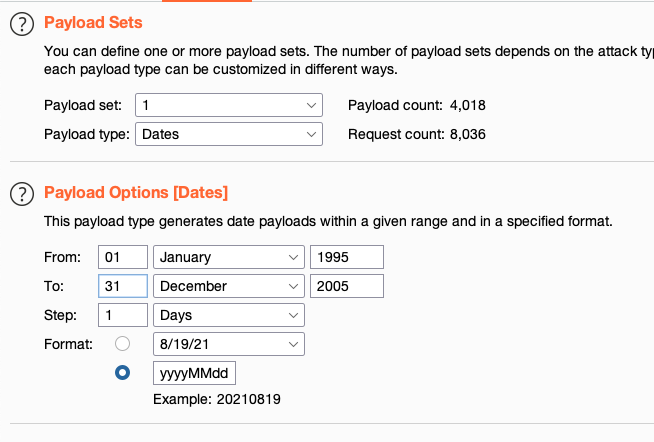
Task: Expand the Payload set dropdown
Action: 228,105
